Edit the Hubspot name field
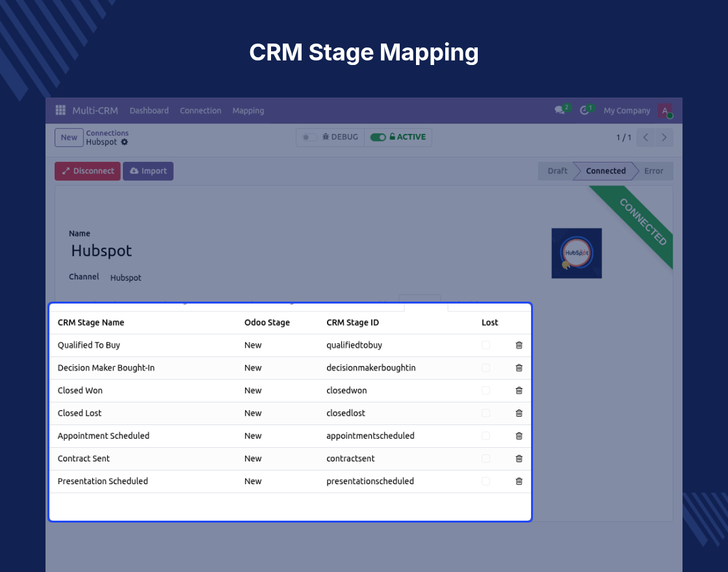The width and height of the screenshot is (728, 572). click(x=101, y=251)
